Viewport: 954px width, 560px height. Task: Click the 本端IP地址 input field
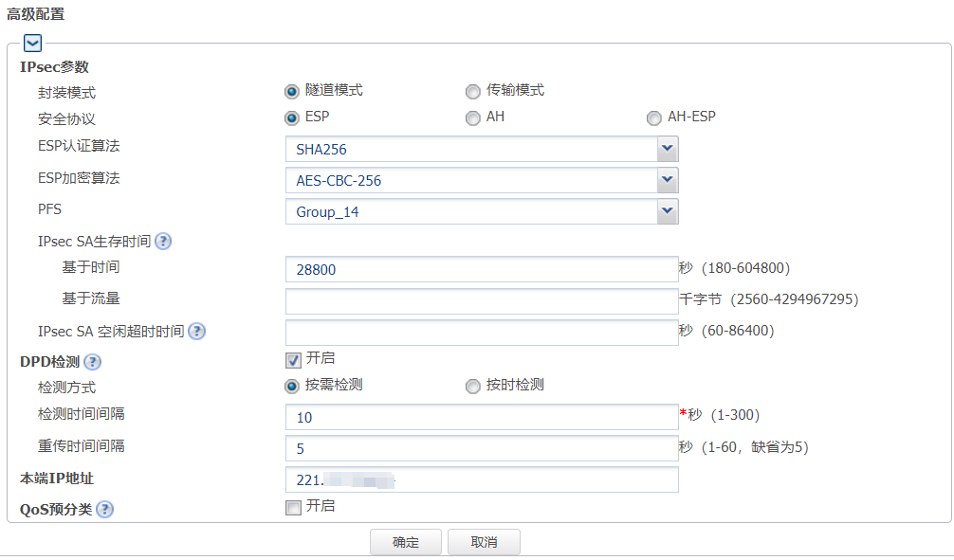482,479
